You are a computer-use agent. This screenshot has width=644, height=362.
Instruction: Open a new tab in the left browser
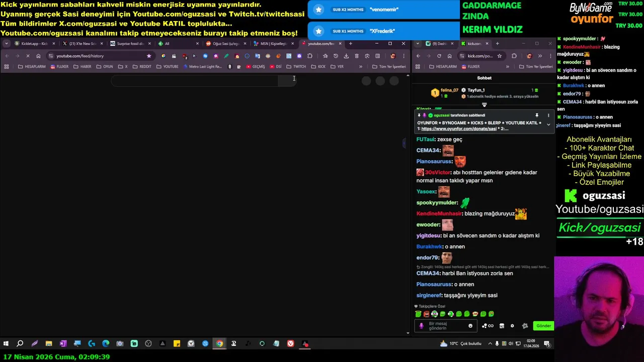(351, 44)
